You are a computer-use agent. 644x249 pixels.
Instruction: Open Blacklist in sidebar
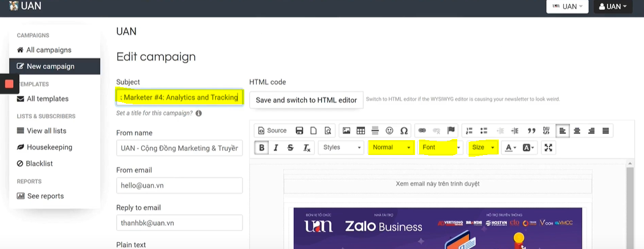coord(55,164)
